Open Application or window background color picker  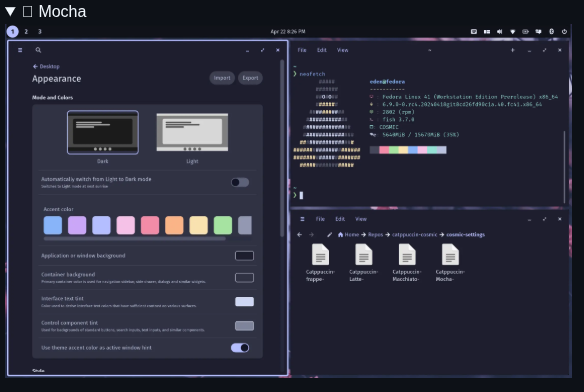coord(244,256)
